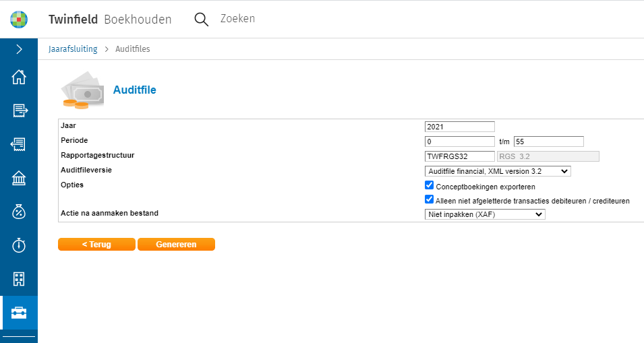Click into the Jaar input field
Image resolution: width=644 pixels, height=343 pixels.
(x=460, y=127)
